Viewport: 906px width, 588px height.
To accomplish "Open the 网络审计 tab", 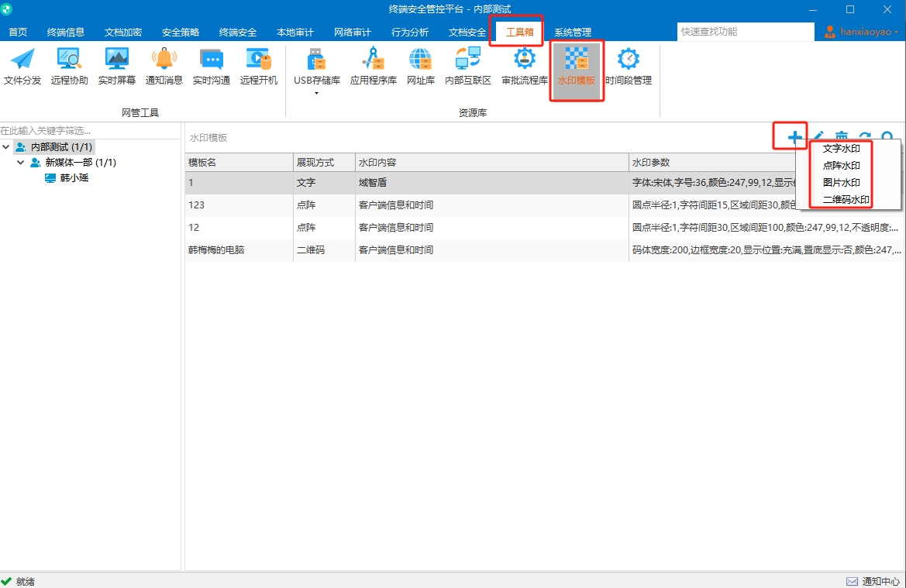I will [352, 32].
